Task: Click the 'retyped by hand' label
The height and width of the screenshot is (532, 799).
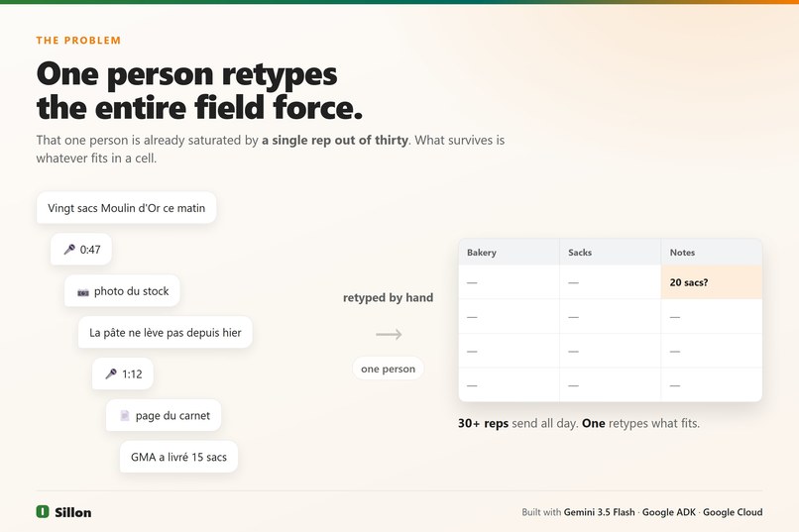Action: point(389,297)
